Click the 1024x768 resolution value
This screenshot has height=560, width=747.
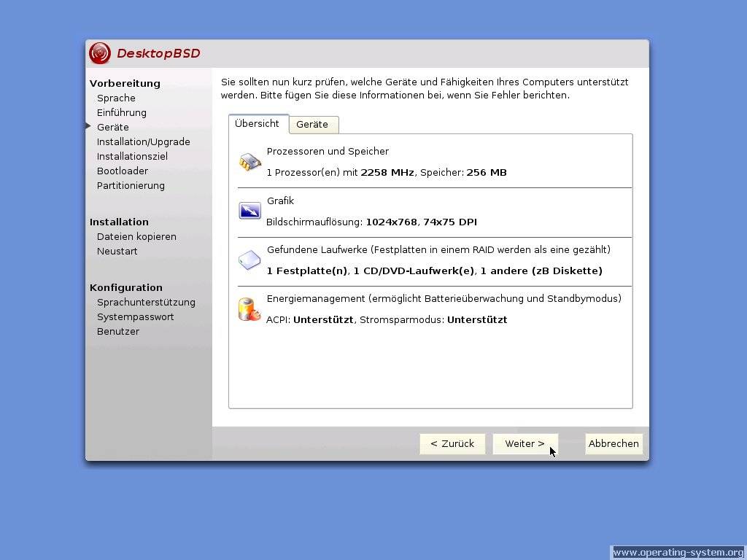click(x=391, y=222)
